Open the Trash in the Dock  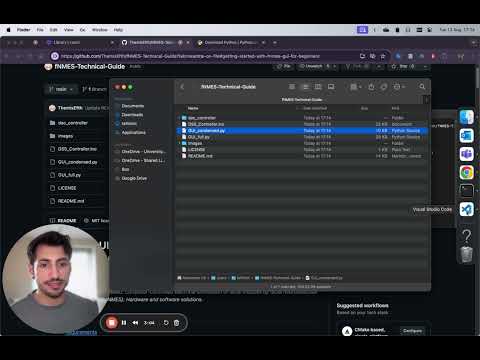pos(466,254)
